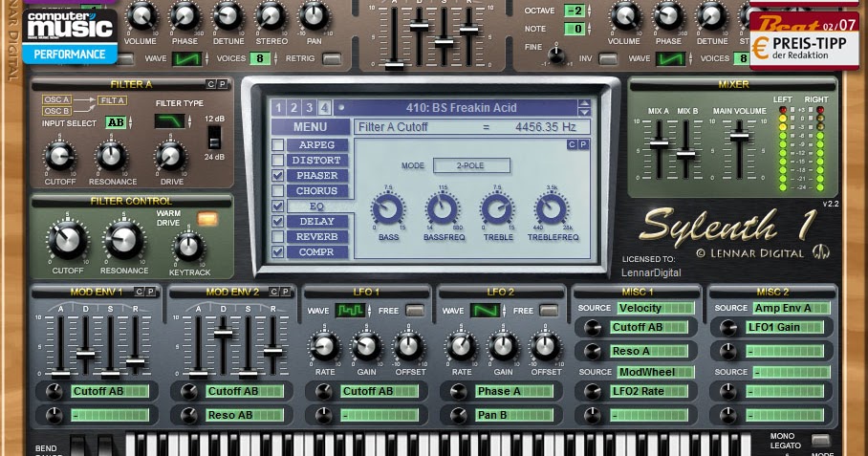Click the Main Volume slider
This screenshot has width=868, height=456.
pyautogui.click(x=740, y=137)
